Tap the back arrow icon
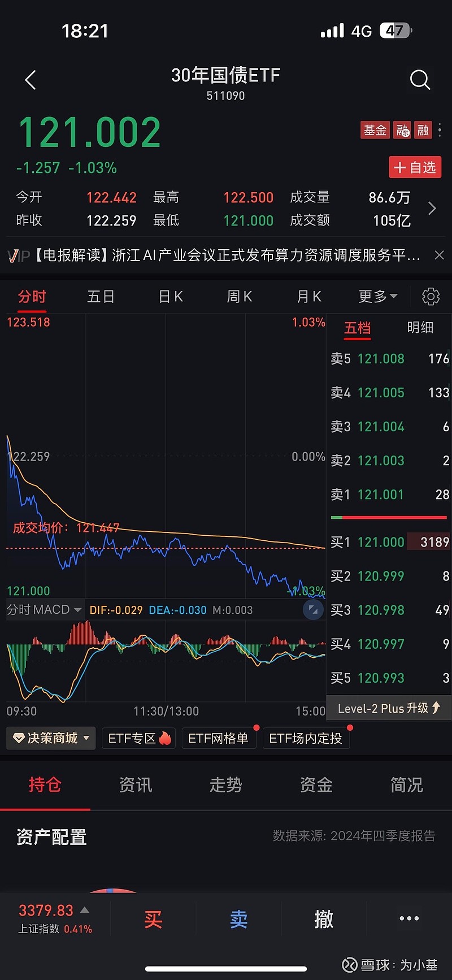The width and height of the screenshot is (452, 980). click(x=31, y=80)
